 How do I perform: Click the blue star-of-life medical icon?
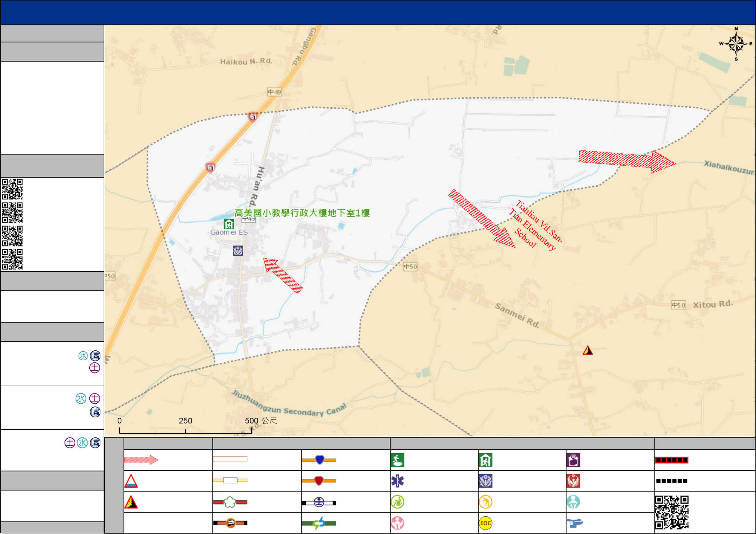pos(397,481)
